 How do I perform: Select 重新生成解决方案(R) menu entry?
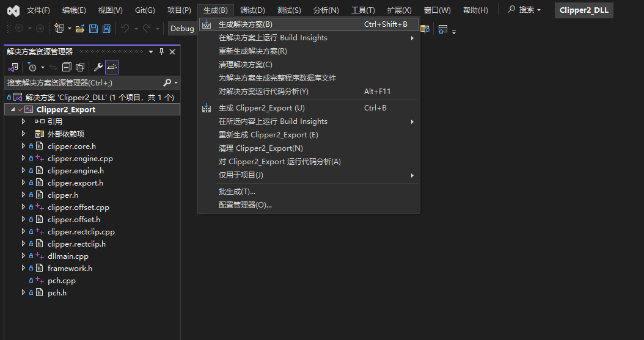(x=309, y=51)
